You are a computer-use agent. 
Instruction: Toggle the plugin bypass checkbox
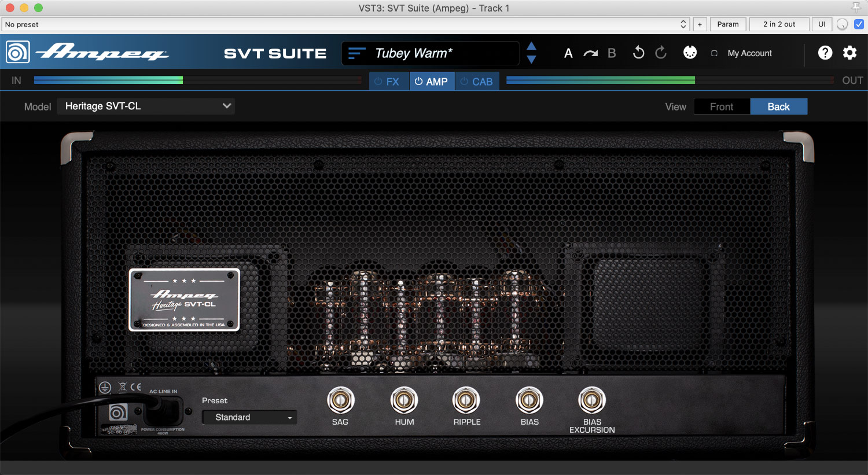click(x=859, y=24)
